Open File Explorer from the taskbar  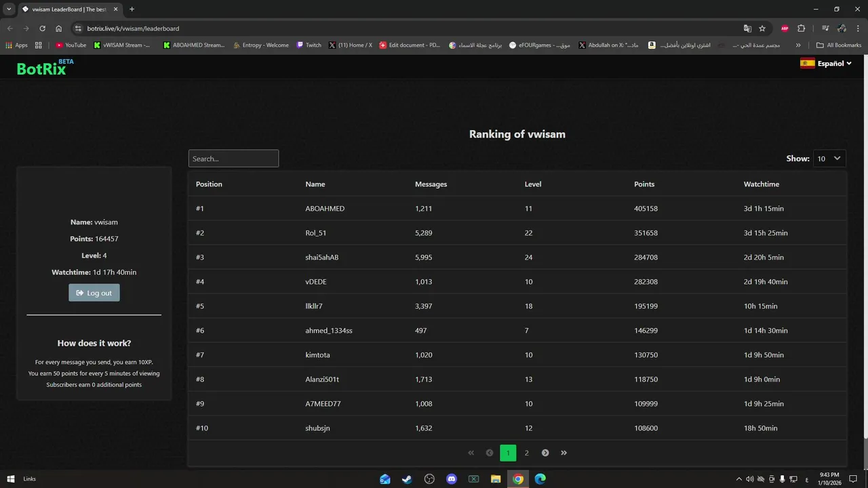tap(496, 479)
